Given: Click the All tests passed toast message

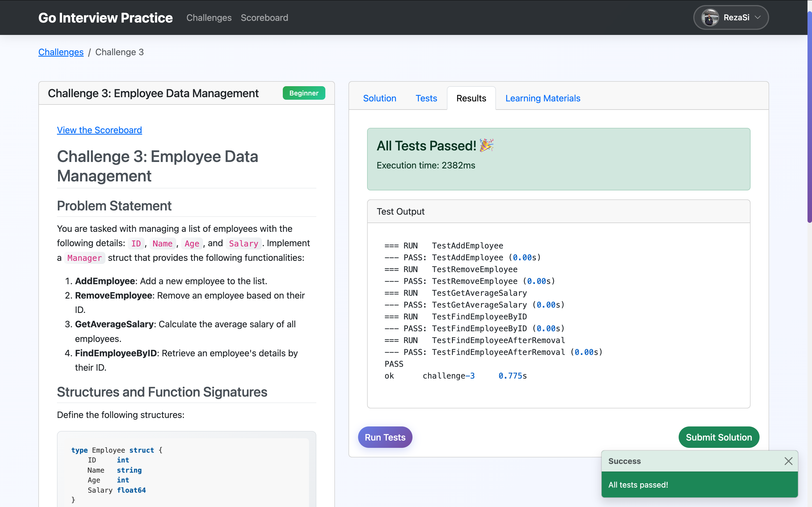Looking at the screenshot, I should point(638,484).
